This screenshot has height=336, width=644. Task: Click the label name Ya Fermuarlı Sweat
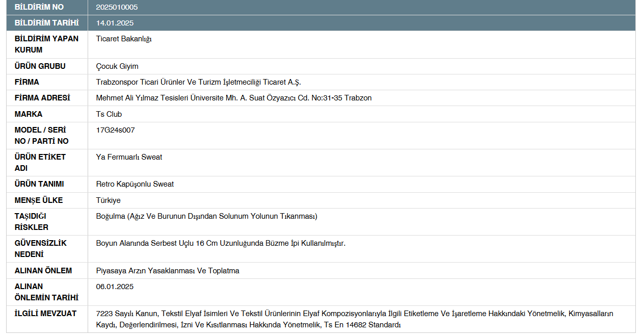click(x=129, y=157)
